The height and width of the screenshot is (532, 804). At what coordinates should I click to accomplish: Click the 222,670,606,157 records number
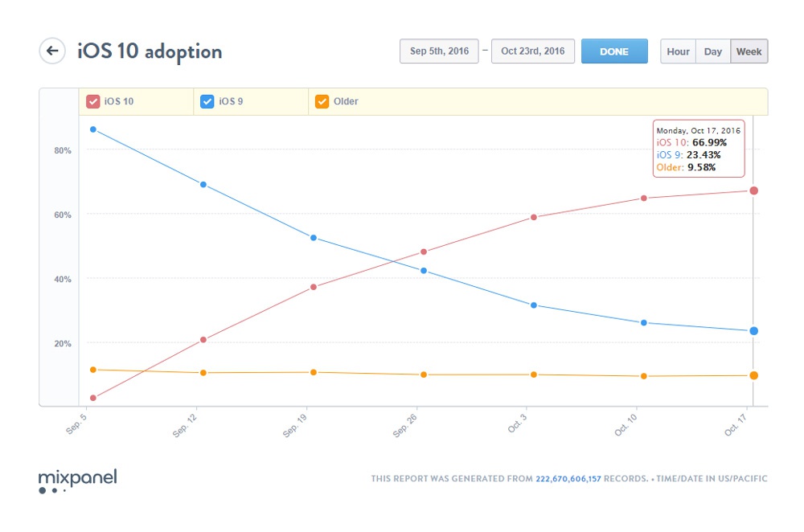point(568,479)
